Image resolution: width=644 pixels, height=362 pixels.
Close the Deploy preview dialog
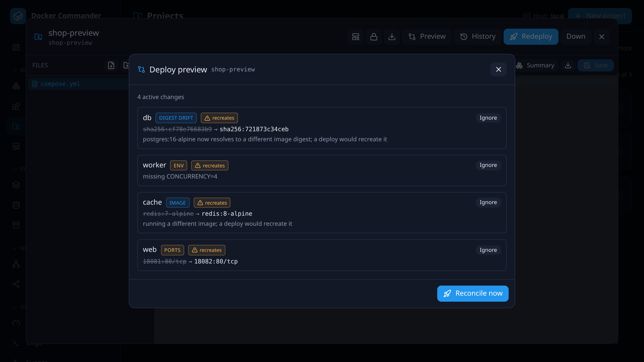point(498,69)
